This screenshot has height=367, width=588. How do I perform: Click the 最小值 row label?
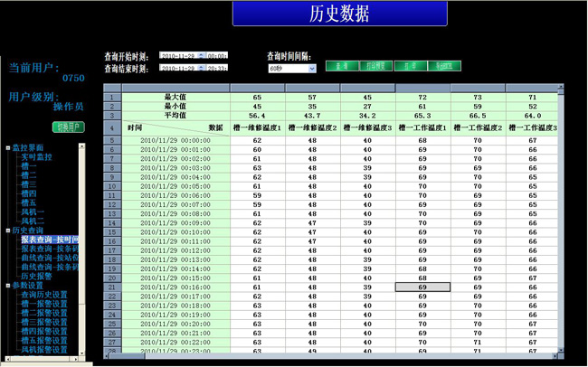coord(175,107)
